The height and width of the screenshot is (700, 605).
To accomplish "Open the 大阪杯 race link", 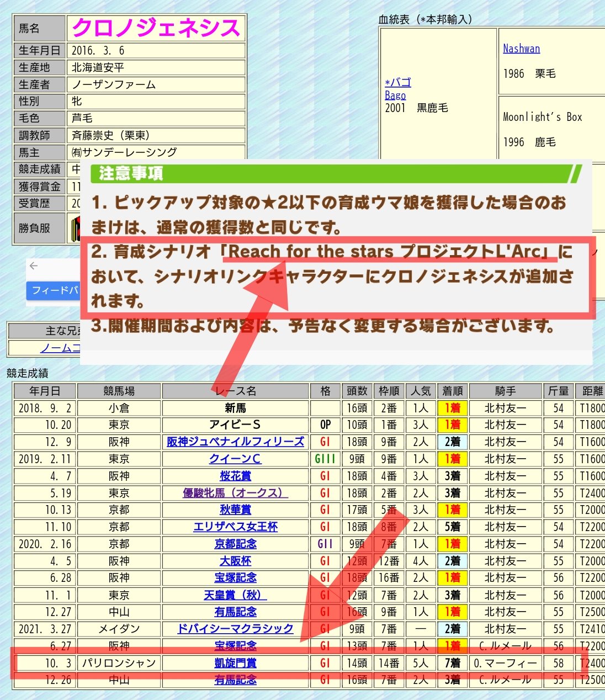I will coord(235,561).
